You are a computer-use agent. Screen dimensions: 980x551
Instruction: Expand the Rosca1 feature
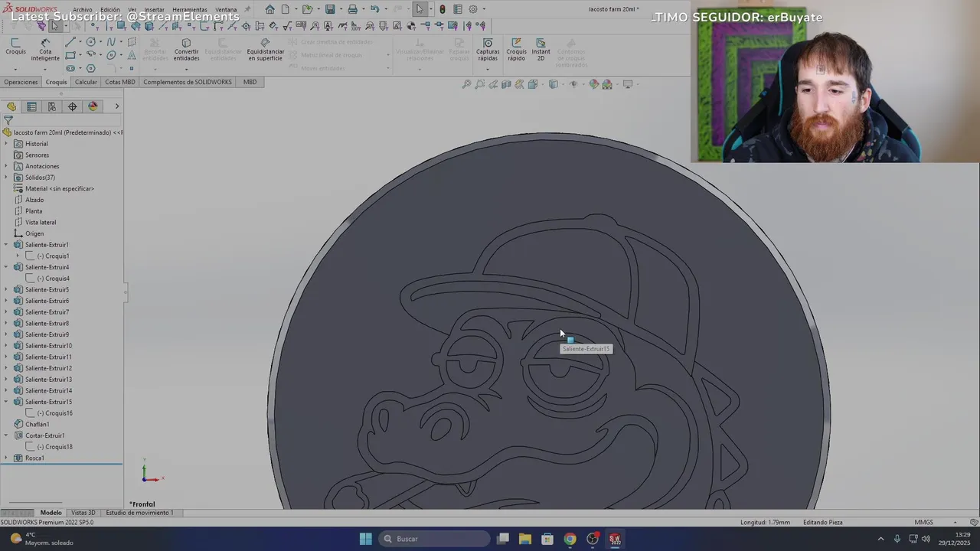6,458
